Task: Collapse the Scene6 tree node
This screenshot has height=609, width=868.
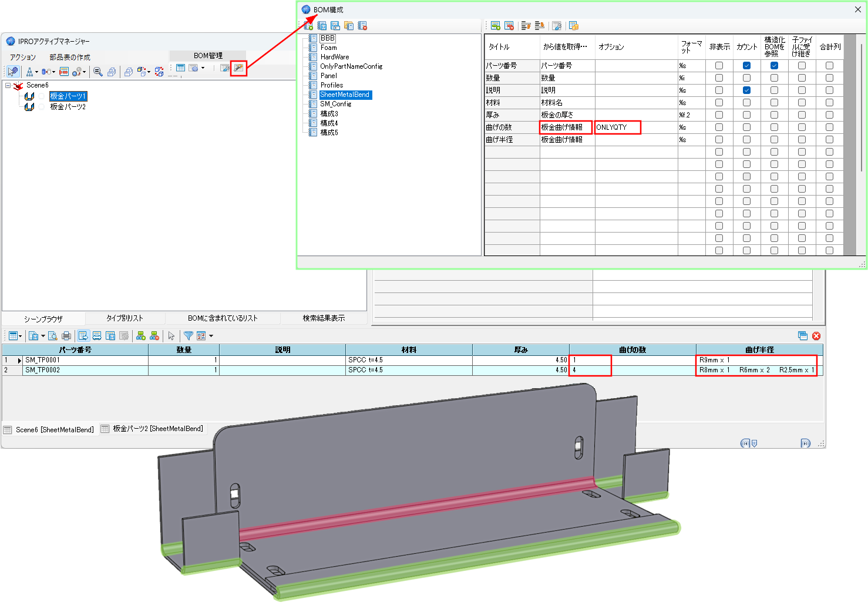Action: (x=8, y=86)
